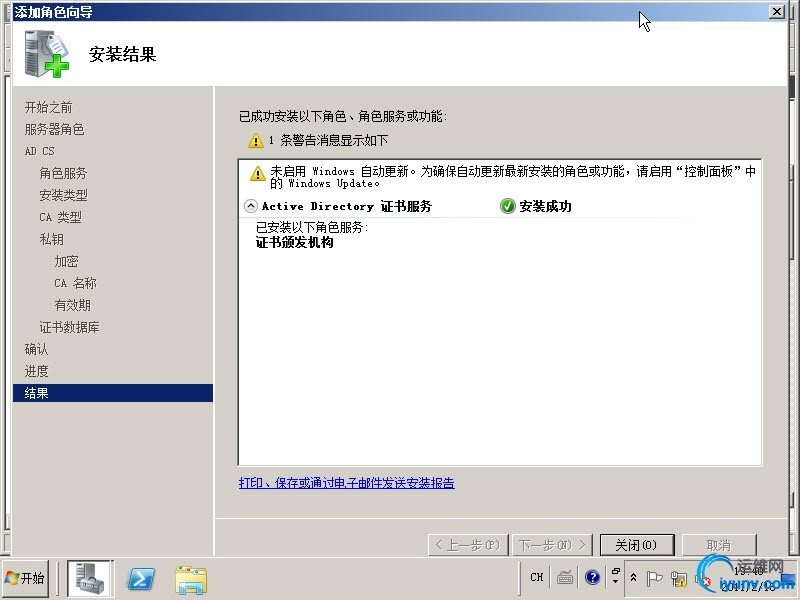Select highlighted 结果 wizard step

(113, 393)
